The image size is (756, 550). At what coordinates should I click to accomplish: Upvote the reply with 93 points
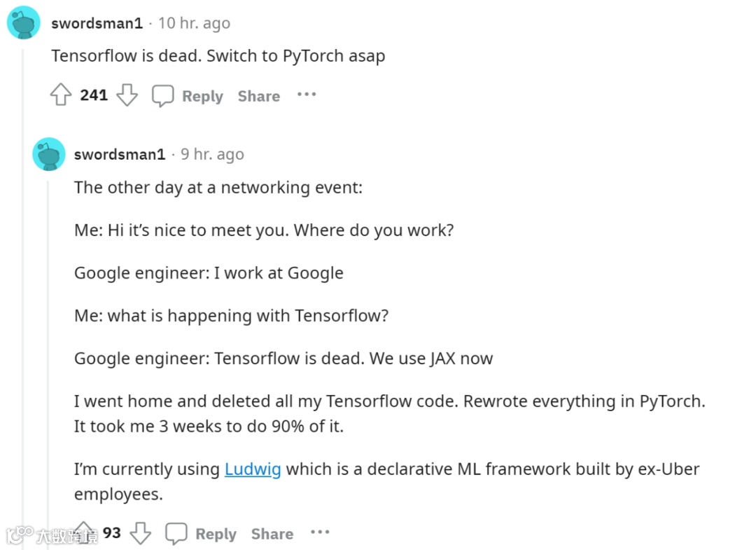coord(85,533)
